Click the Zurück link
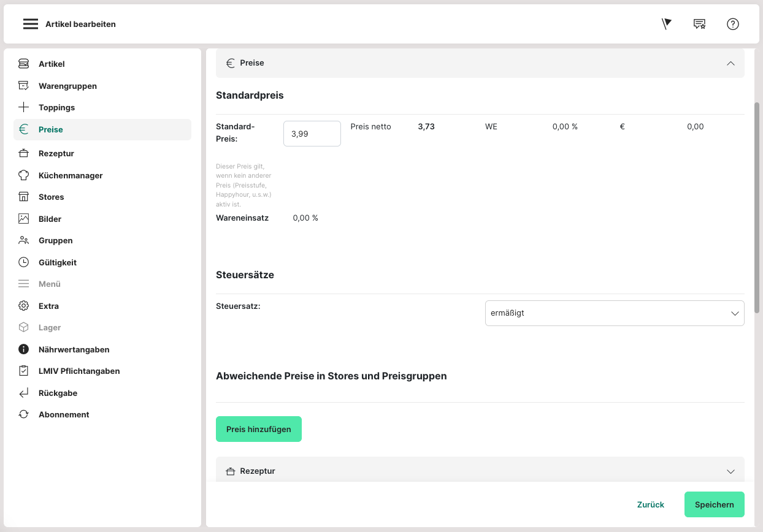The image size is (763, 532). 650,504
